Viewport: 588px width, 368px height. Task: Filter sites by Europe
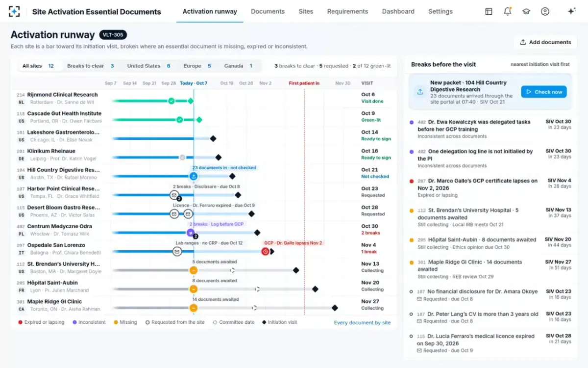click(197, 66)
